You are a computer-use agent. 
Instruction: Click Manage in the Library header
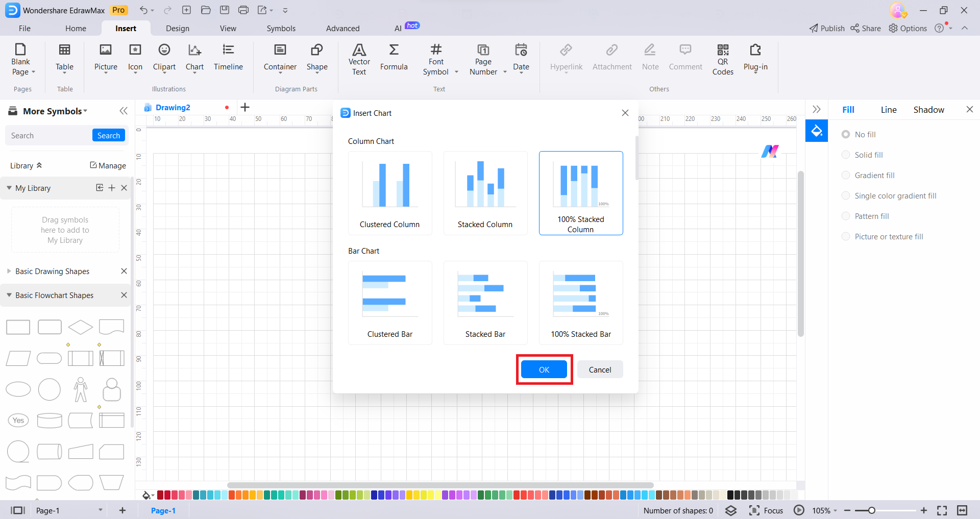click(108, 165)
